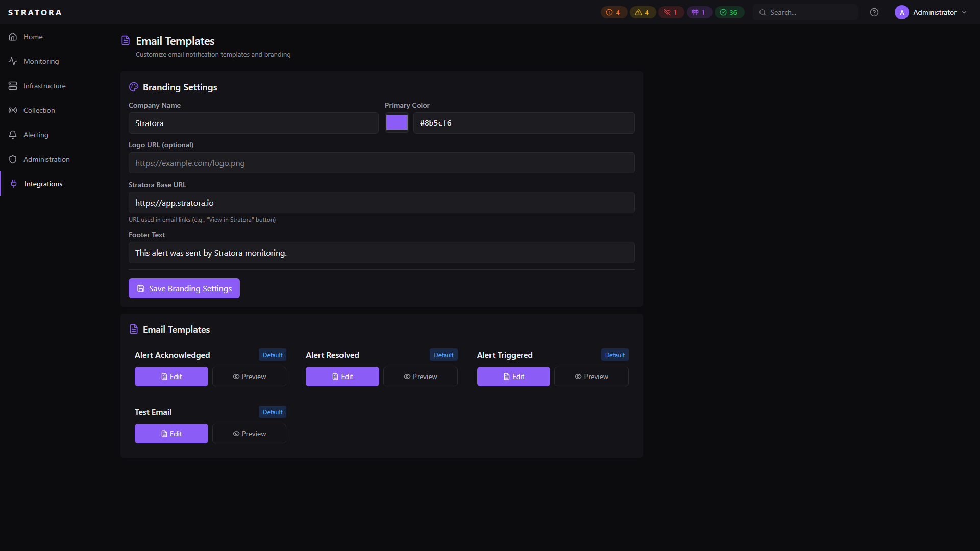The width and height of the screenshot is (980, 551).
Task: Preview the Test Email template
Action: point(249,434)
